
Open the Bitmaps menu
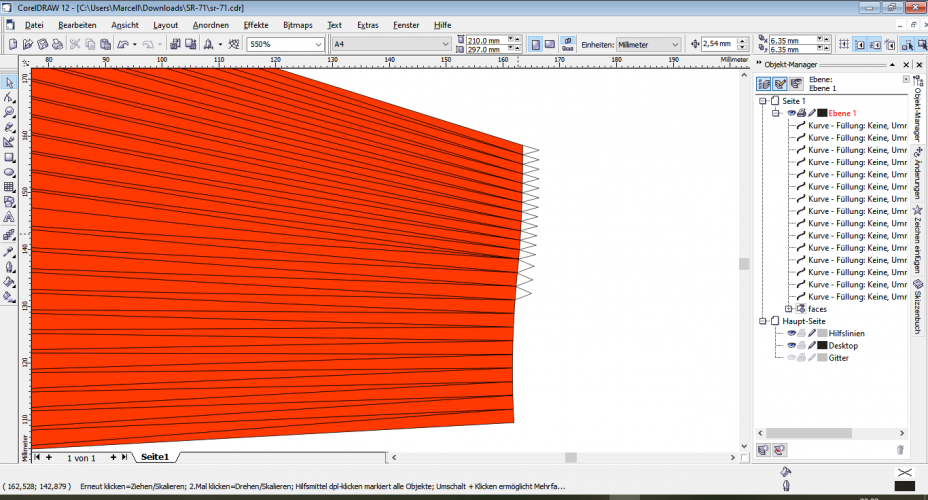point(298,25)
